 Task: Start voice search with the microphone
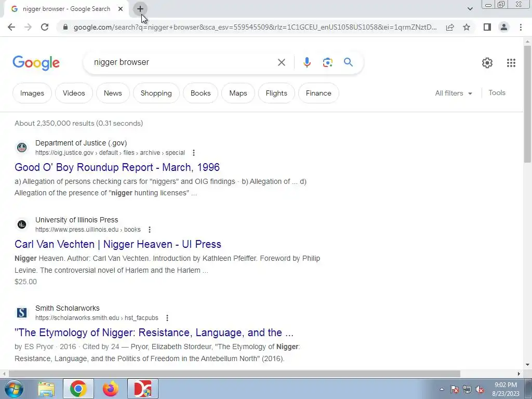307,62
